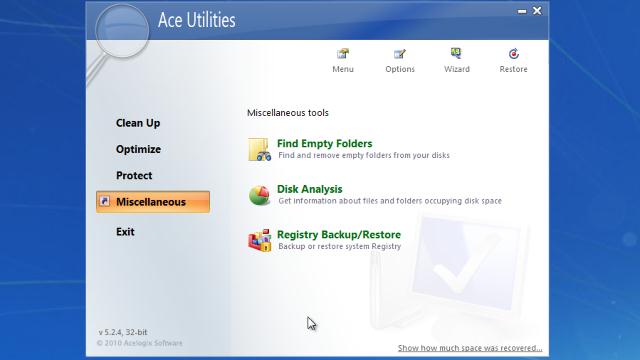This screenshot has width=640, height=360.
Task: Select the Protect category
Action: (134, 176)
